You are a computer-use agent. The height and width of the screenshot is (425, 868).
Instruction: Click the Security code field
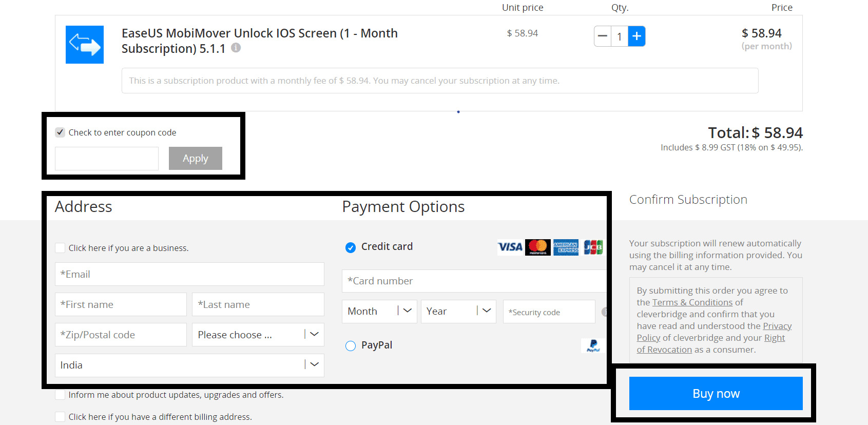[549, 312]
